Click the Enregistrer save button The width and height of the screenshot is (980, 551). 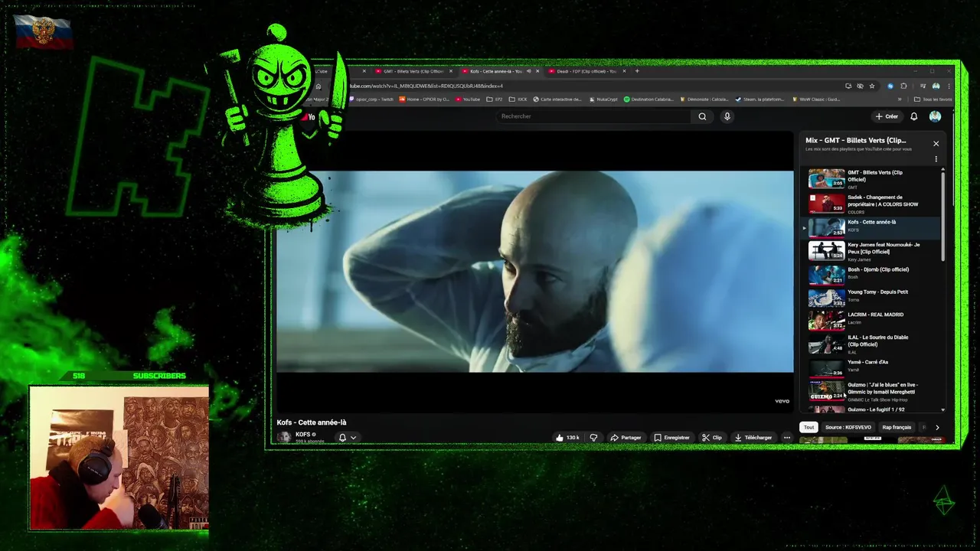click(671, 438)
